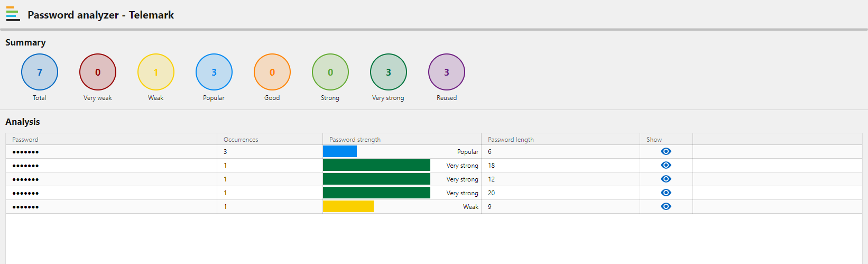Click the 'Very strong' label in length 12 row

[462, 179]
